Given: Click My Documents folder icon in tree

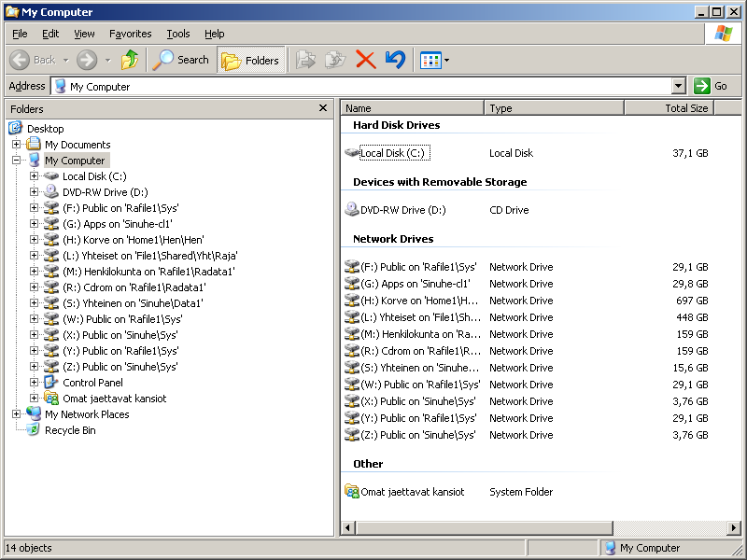Looking at the screenshot, I should [34, 144].
